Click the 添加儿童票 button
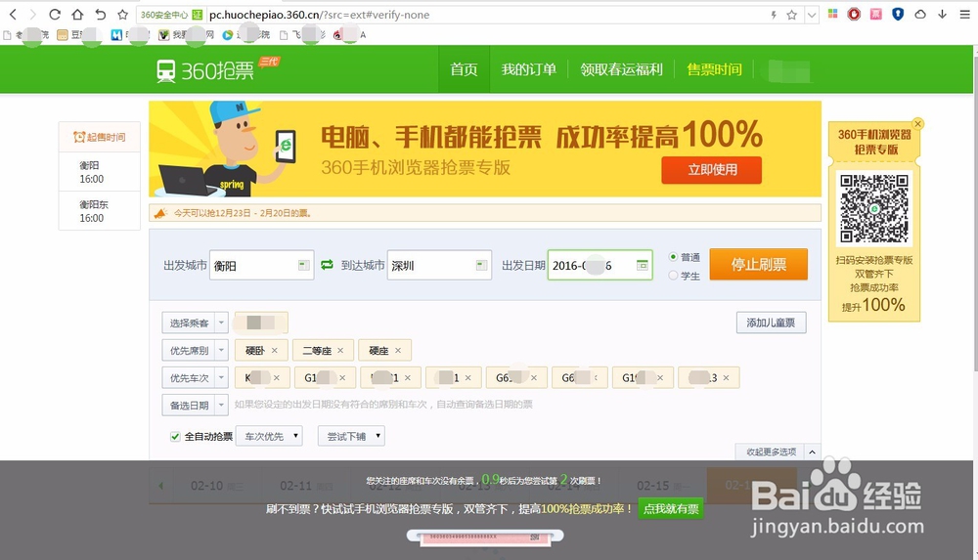The width and height of the screenshot is (978, 560). pos(771,323)
